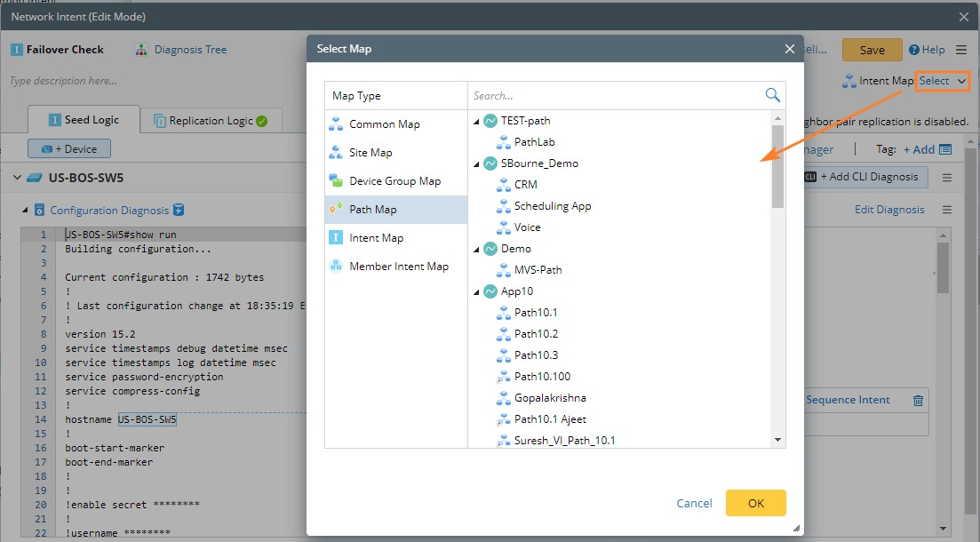Choose Site Map in the Map Type list

370,153
